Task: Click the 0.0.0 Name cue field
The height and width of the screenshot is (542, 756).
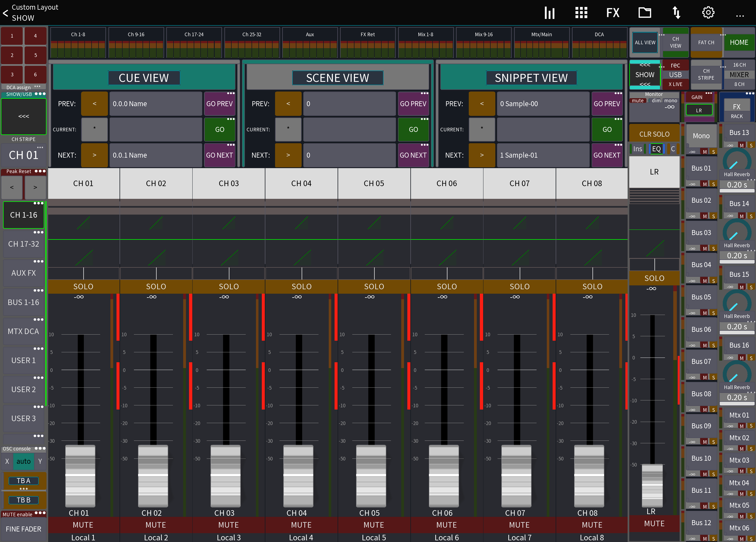Action: [x=156, y=104]
